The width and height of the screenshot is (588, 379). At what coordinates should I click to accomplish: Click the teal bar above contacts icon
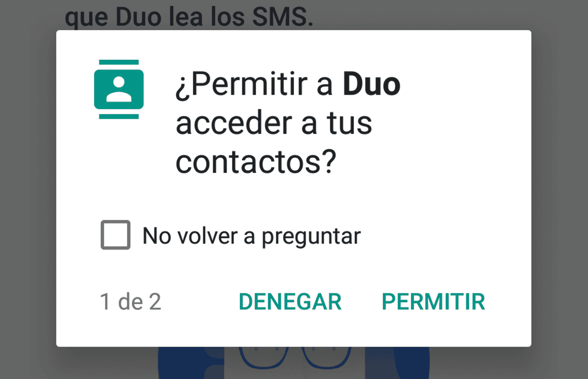tap(119, 62)
